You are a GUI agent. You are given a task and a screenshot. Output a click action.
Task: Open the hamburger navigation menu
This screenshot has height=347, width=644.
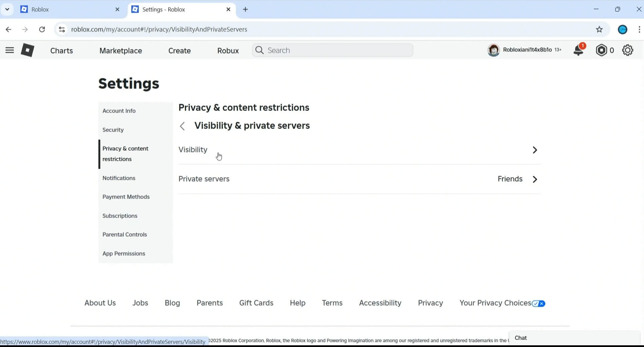(10, 51)
